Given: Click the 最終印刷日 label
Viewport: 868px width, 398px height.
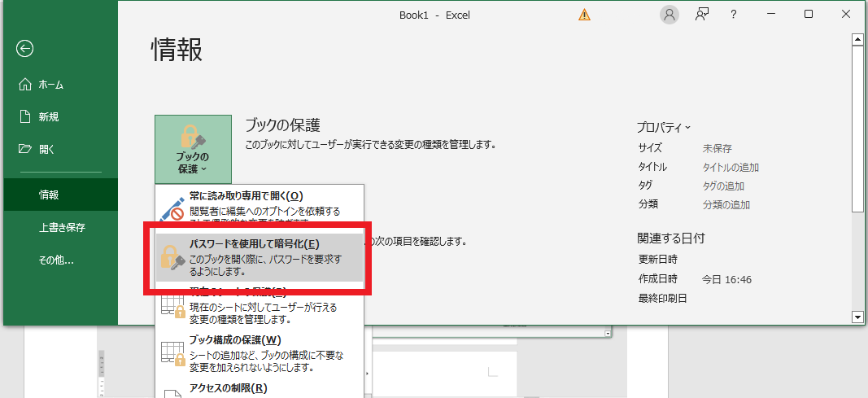Looking at the screenshot, I should [x=663, y=299].
